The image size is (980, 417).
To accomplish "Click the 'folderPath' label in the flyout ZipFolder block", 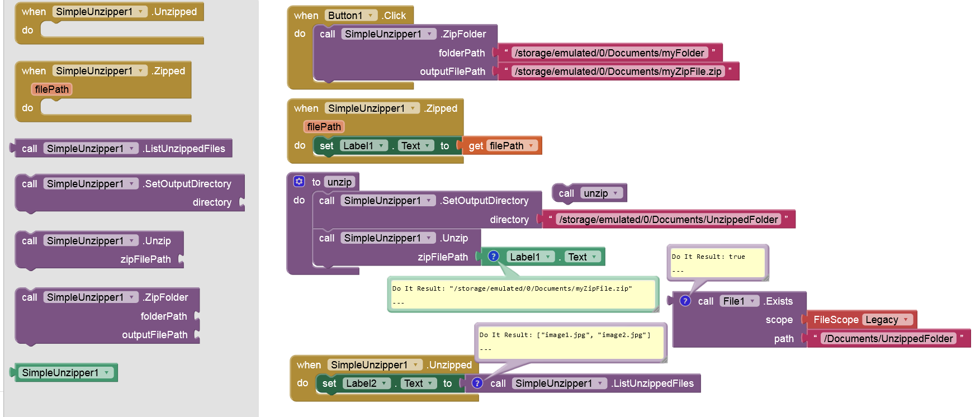I will point(164,316).
